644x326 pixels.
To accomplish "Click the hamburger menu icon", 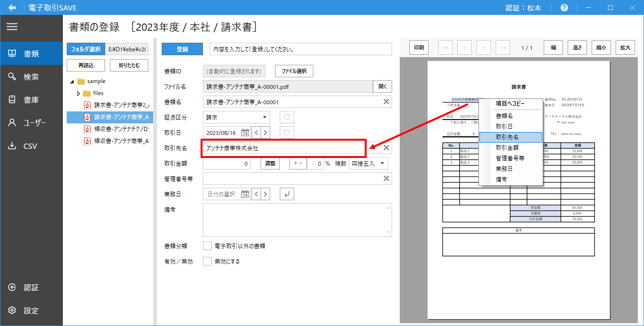I will 12,27.
